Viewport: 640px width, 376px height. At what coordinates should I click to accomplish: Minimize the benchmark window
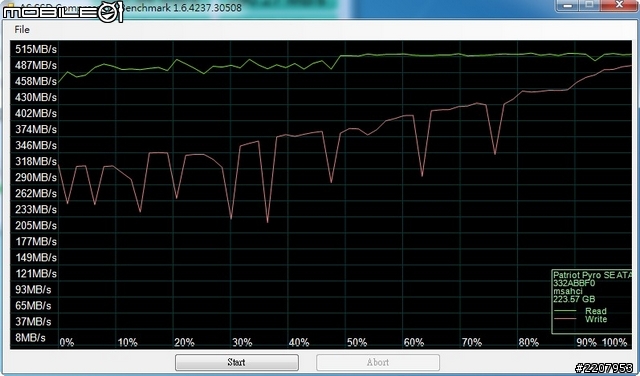(568, 5)
